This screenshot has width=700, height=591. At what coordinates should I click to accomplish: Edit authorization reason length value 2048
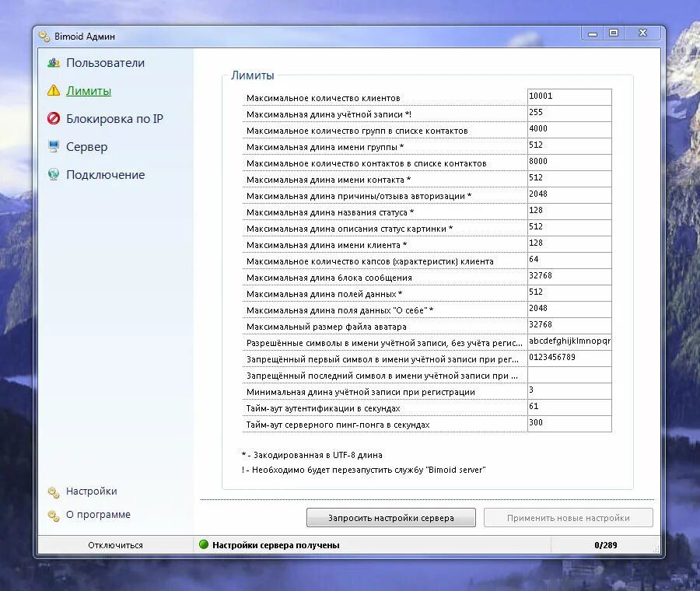coord(569,195)
